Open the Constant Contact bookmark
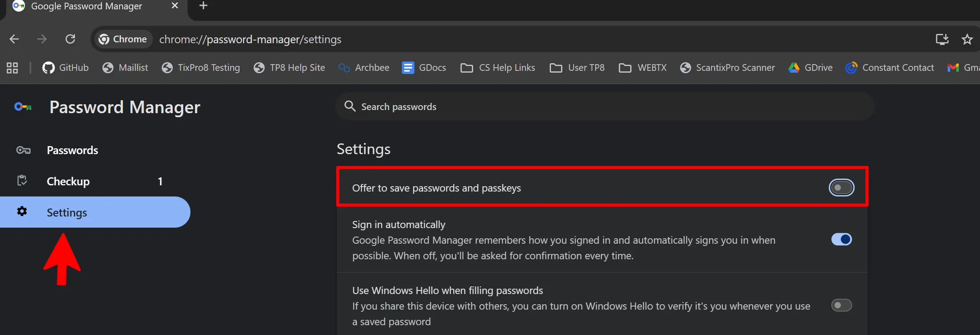The width and height of the screenshot is (980, 335). [x=890, y=68]
